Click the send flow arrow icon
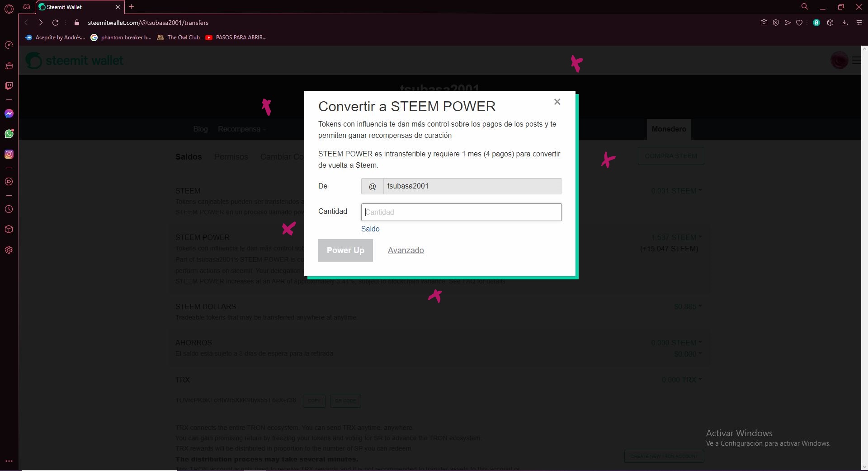868x471 pixels. click(788, 23)
